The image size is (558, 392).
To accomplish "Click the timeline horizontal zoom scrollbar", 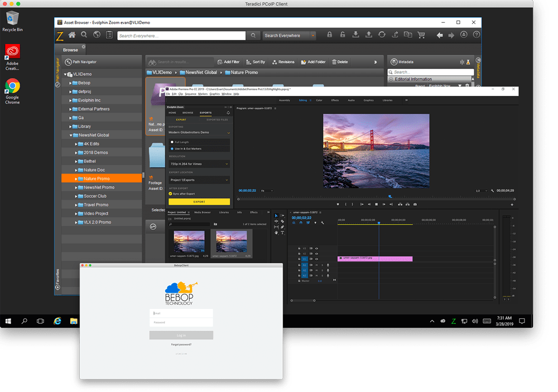I will [303, 301].
